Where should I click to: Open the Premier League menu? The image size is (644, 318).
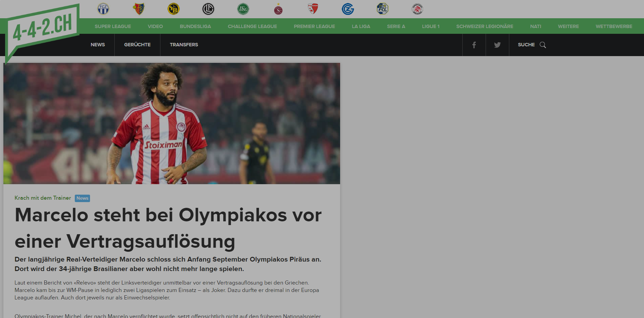point(314,26)
